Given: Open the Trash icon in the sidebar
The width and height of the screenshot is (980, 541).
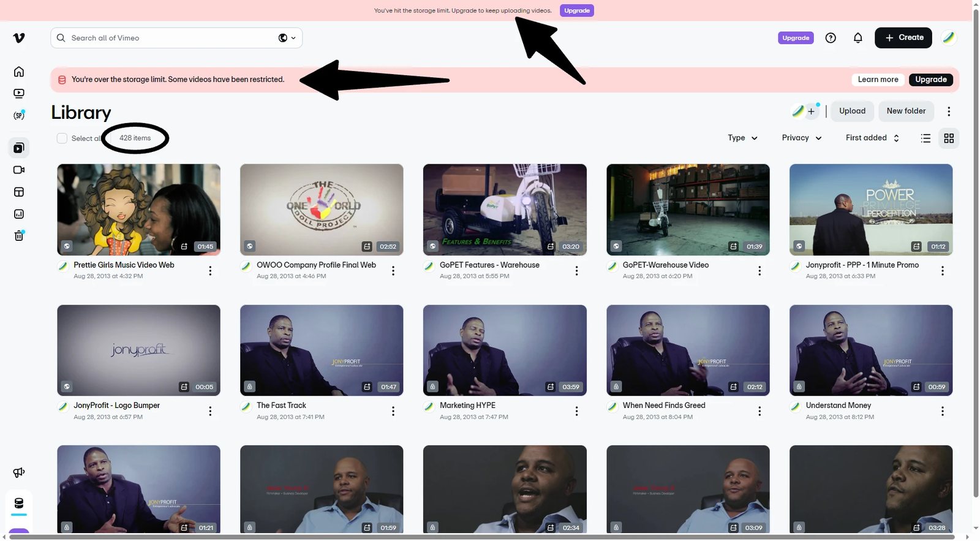Looking at the screenshot, I should point(19,235).
